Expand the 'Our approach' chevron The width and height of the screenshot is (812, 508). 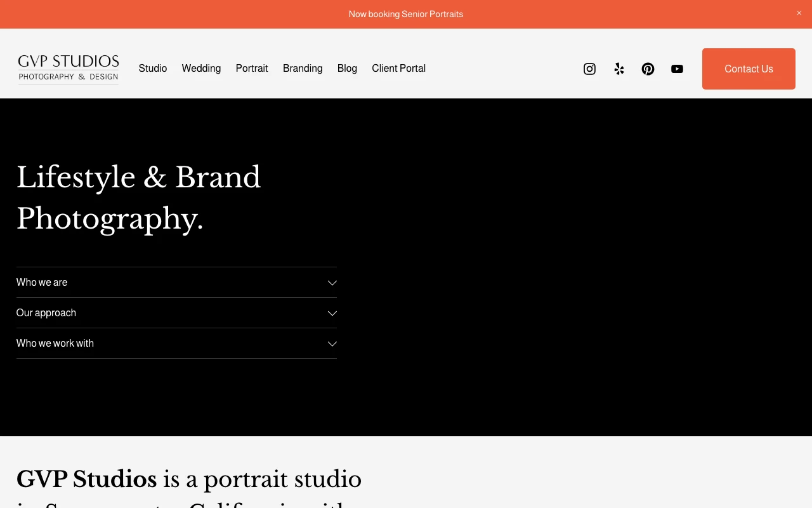click(332, 313)
